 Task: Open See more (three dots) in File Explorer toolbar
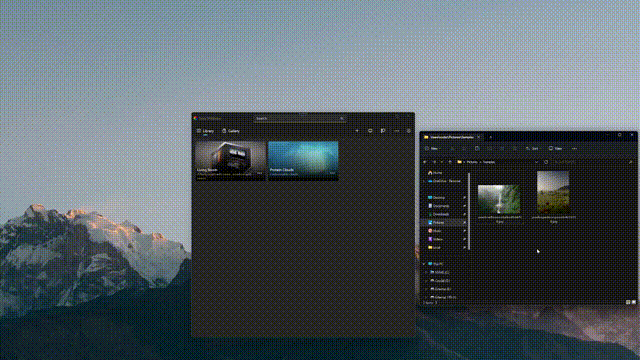point(574,149)
